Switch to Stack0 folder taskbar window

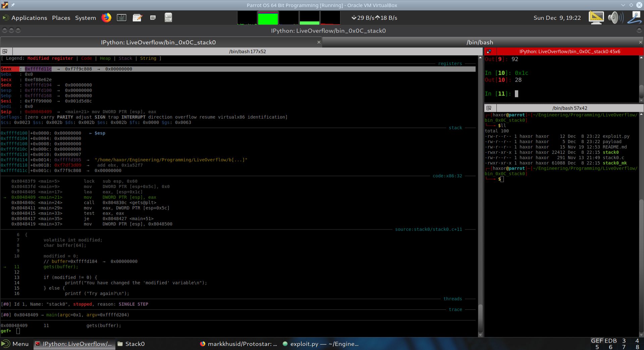point(131,344)
